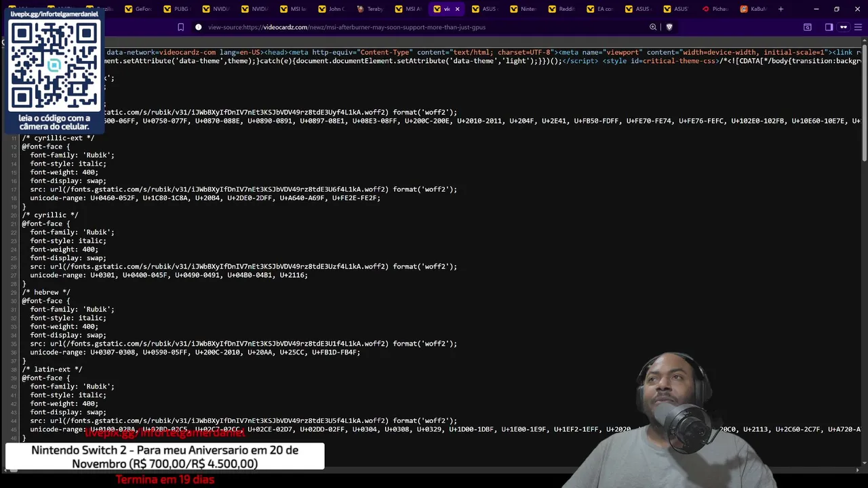Screen dimensions: 868x488
Task: Switch to the Teraby tab
Action: pos(371,9)
